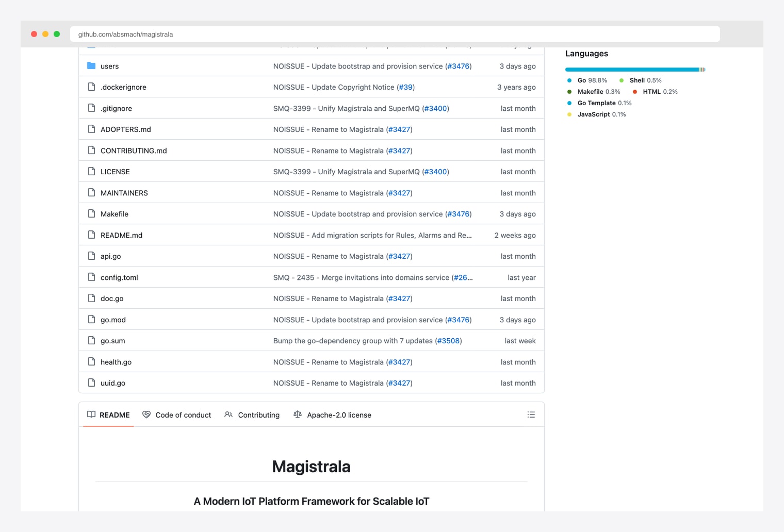Open pull request #3400 in .gitignore row
Screen dimensions: 784x532
click(x=436, y=108)
